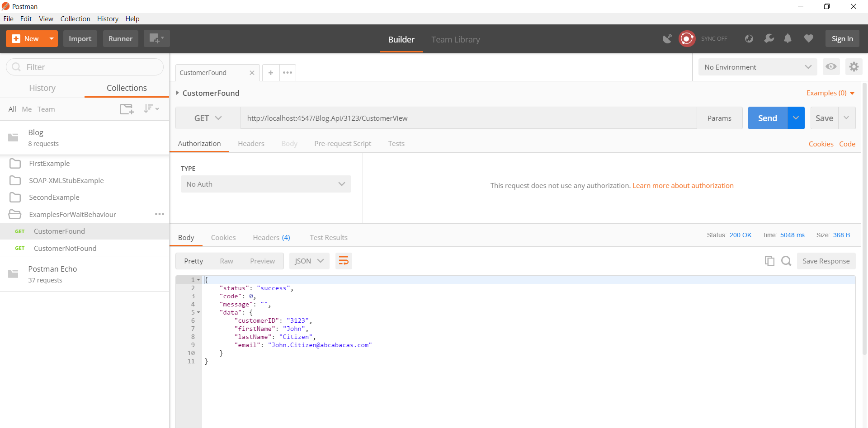
Task: Open the Help menu
Action: pos(132,19)
